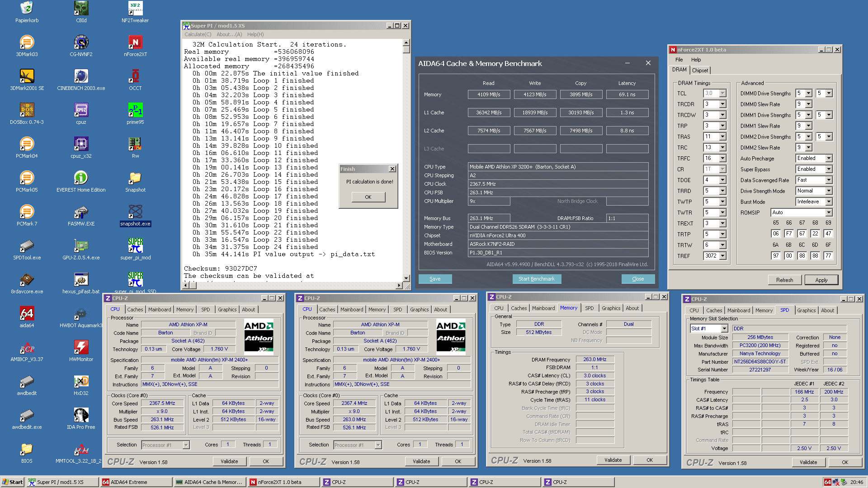This screenshot has height=488, width=868.
Task: Open the Auto Precharge dropdown
Action: [829, 159]
